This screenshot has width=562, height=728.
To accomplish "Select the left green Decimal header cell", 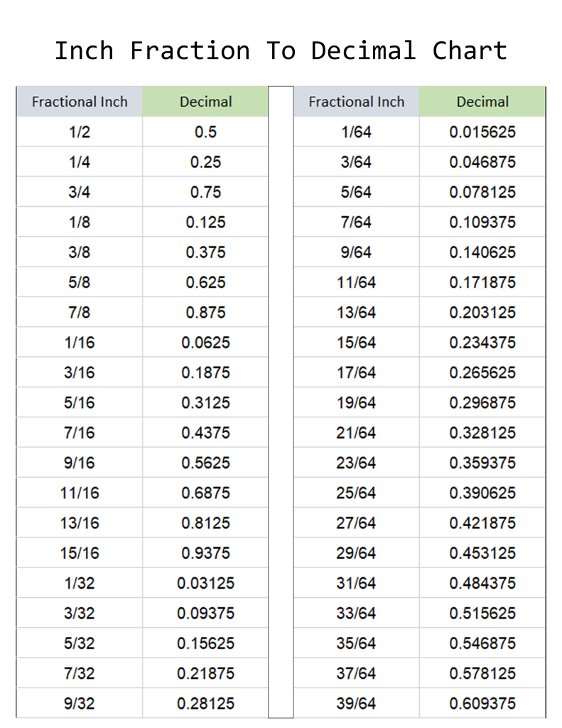I will (x=205, y=101).
